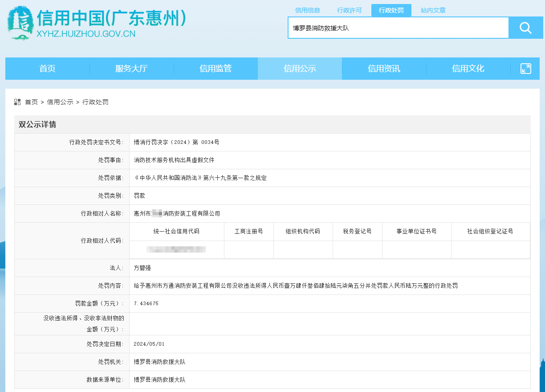Click the company name 消防安装工程有限公司
545x392 pixels.
(177, 214)
